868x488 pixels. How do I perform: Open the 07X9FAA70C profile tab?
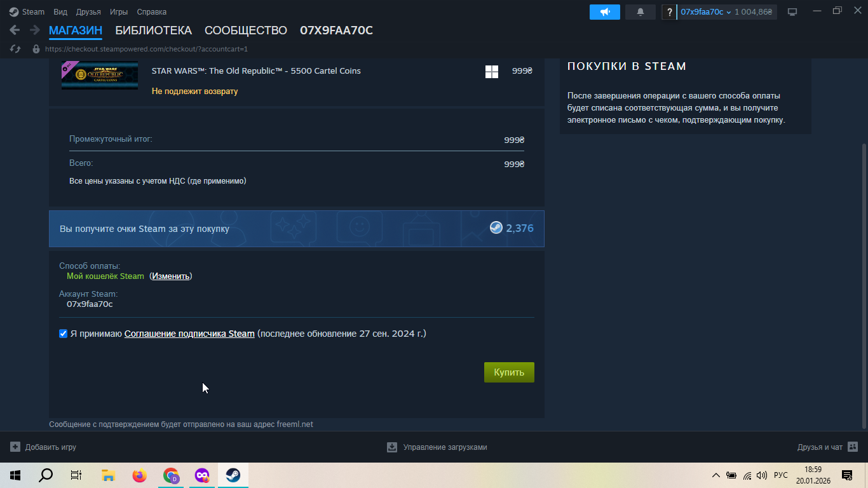(x=336, y=30)
